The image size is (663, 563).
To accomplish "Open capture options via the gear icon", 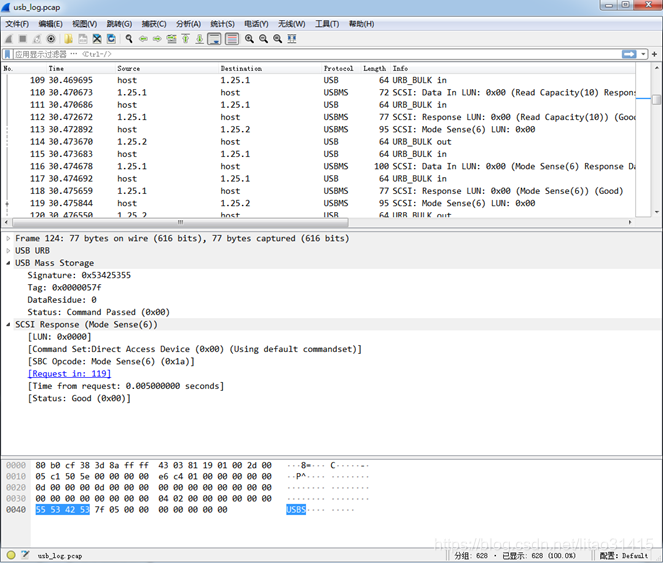I will click(51, 39).
